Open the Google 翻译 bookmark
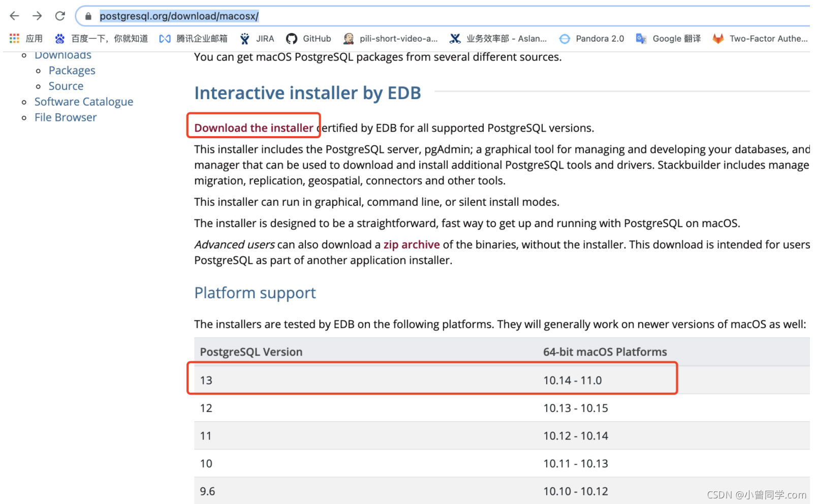 coord(676,39)
